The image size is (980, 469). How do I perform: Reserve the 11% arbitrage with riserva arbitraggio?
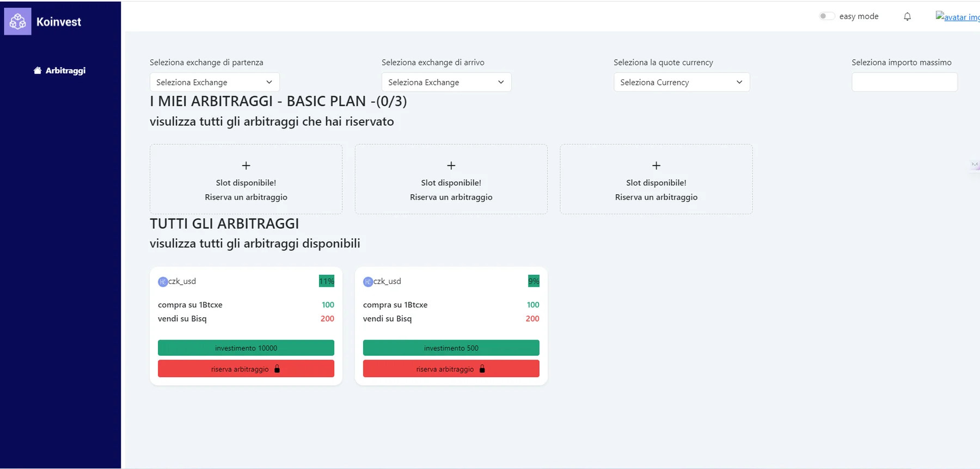click(246, 369)
